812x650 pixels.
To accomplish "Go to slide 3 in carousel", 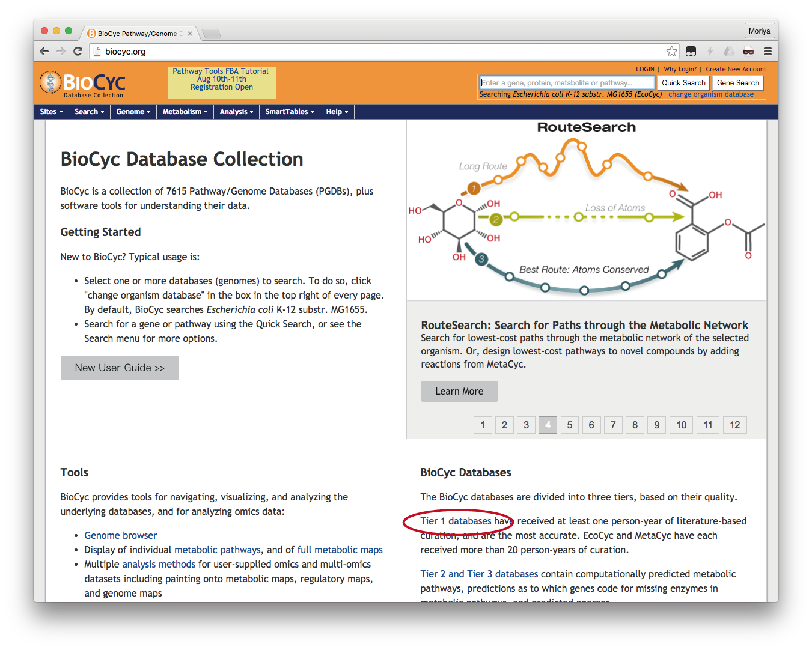I will point(526,425).
